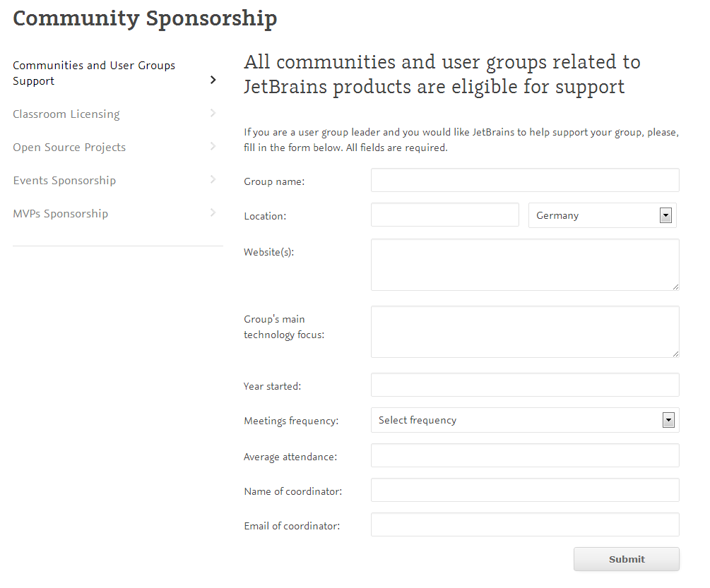Click the chevron beside MVPs Sponsorship
Image resolution: width=710 pixels, height=588 pixels.
tap(213, 212)
